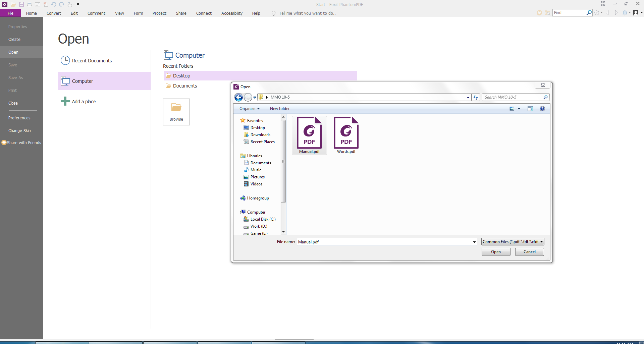Toggle the preview pane button
The width and height of the screenshot is (644, 344).
pos(530,109)
